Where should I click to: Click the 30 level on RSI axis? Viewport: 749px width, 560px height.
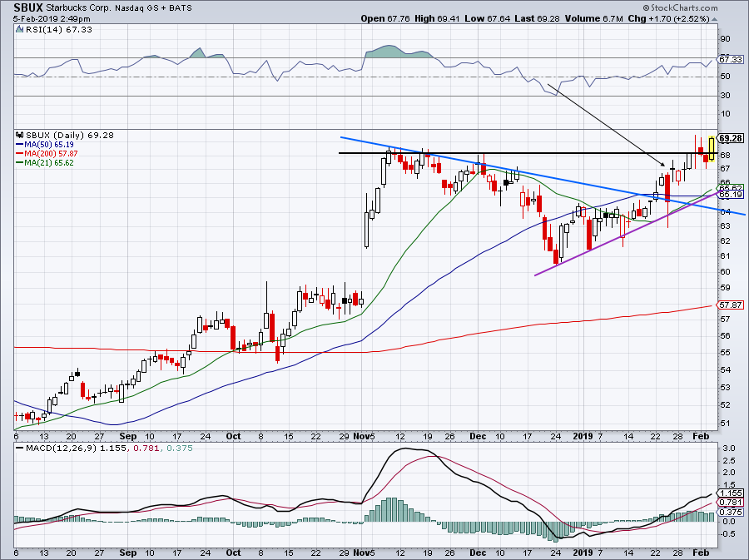(725, 95)
